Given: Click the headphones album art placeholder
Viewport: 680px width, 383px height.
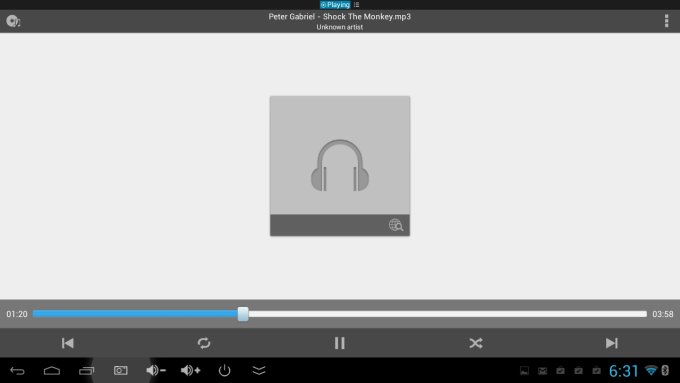Looking at the screenshot, I should (x=340, y=165).
